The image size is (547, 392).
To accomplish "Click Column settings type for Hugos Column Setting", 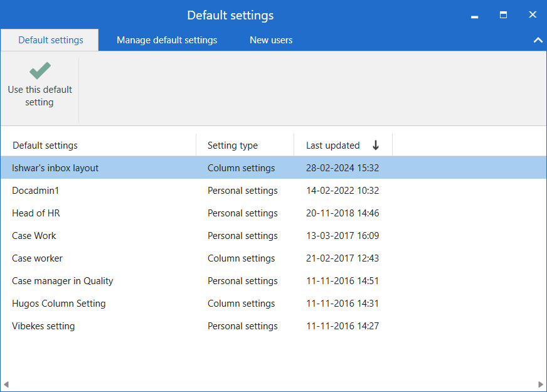I will (x=241, y=304).
